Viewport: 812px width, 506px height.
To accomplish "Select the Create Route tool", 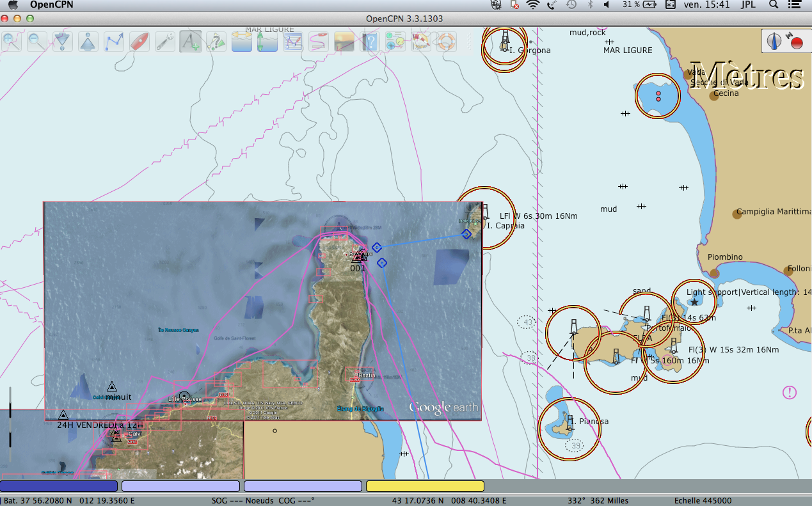I will click(x=113, y=42).
